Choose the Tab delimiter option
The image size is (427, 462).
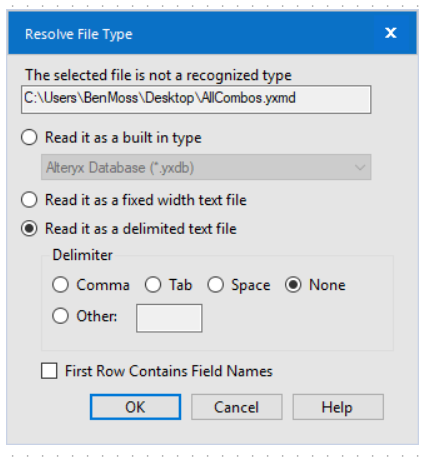153,285
